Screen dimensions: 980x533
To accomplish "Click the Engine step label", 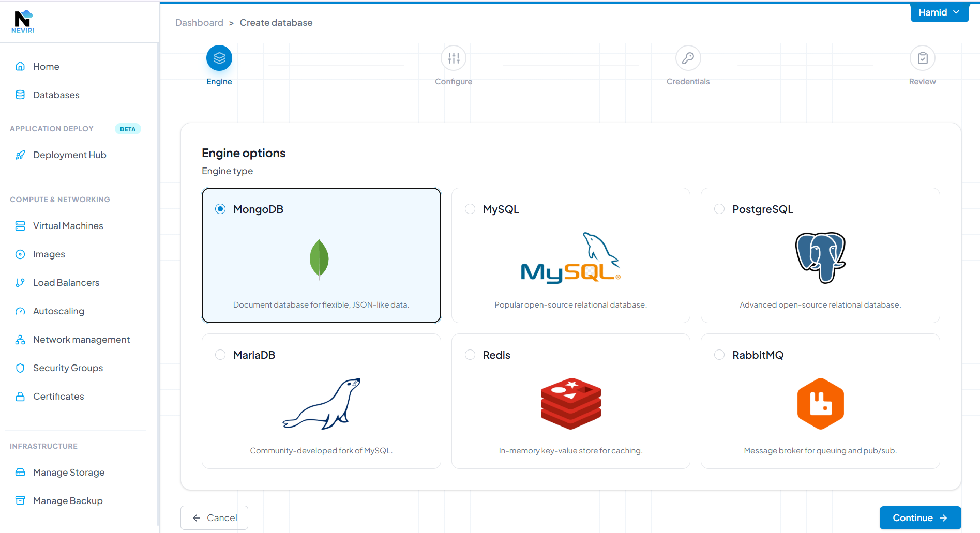I will pos(219,82).
